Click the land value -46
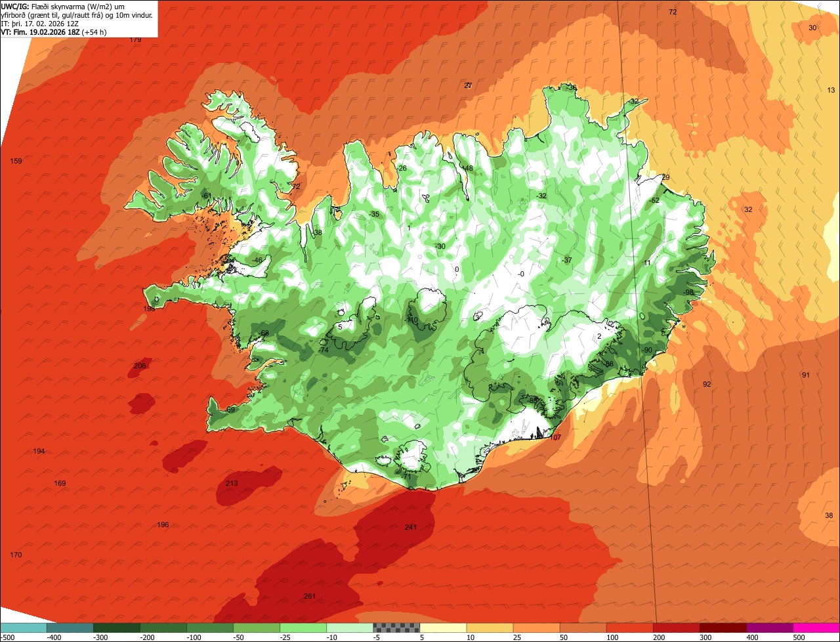The height and width of the screenshot is (642, 840). (257, 261)
